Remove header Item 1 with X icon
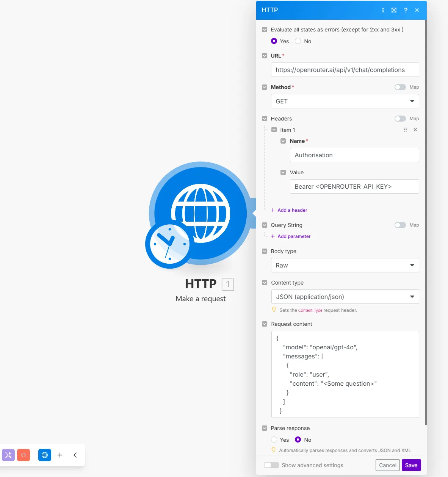The image size is (448, 477). click(415, 130)
